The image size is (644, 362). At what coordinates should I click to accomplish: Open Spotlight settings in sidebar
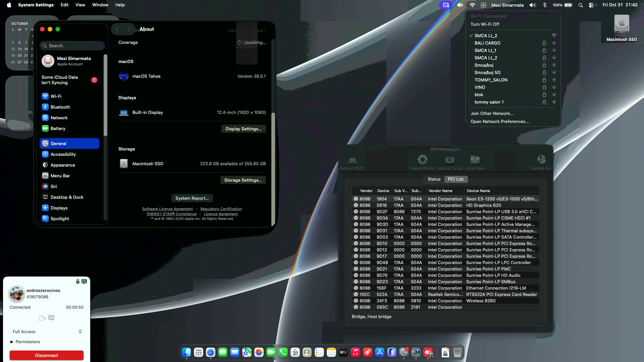(x=69, y=219)
